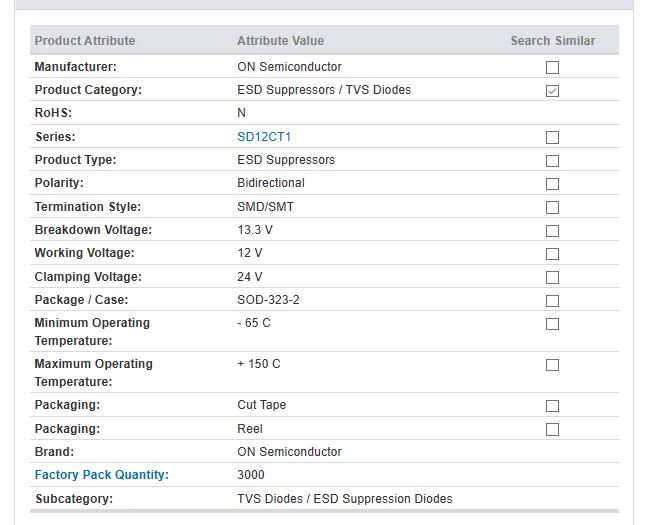The height and width of the screenshot is (525, 661).
Task: Click the Brand: label
Action: (x=54, y=452)
